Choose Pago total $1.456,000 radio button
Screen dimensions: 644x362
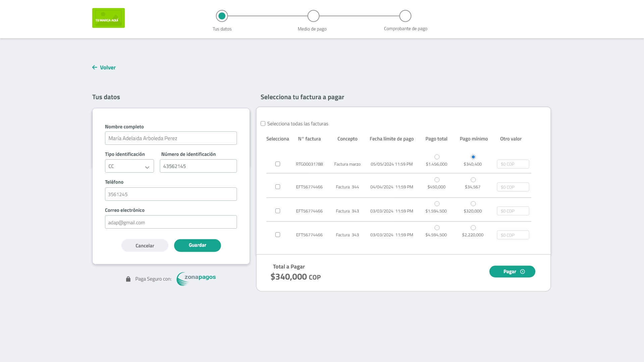(x=437, y=157)
